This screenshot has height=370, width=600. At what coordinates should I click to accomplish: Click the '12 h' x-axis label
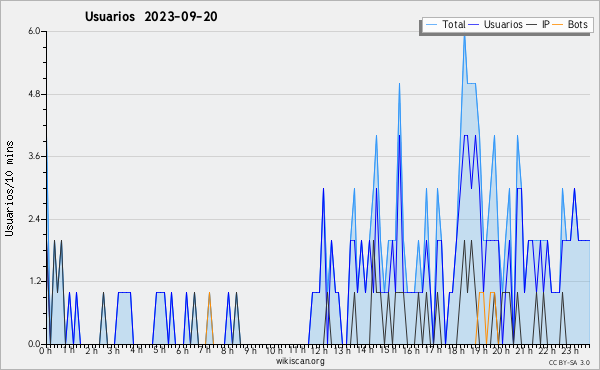click(319, 351)
